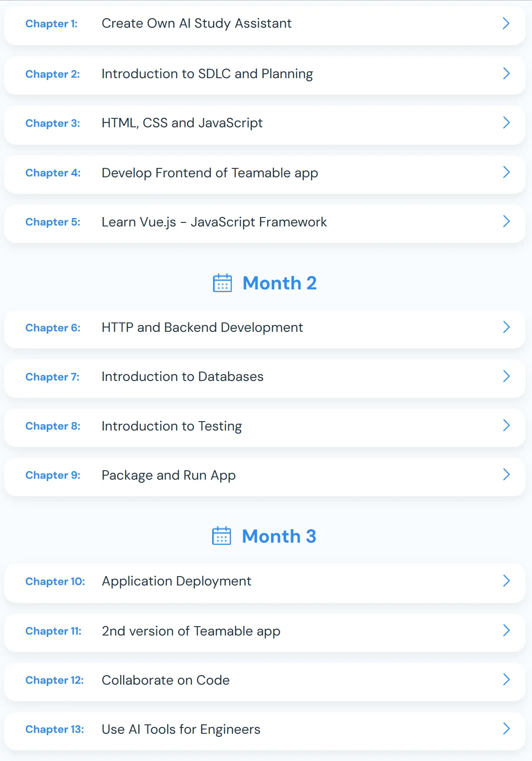Open 'Create Own AI Study Assistant' title
The image size is (532, 761).
[x=197, y=23]
